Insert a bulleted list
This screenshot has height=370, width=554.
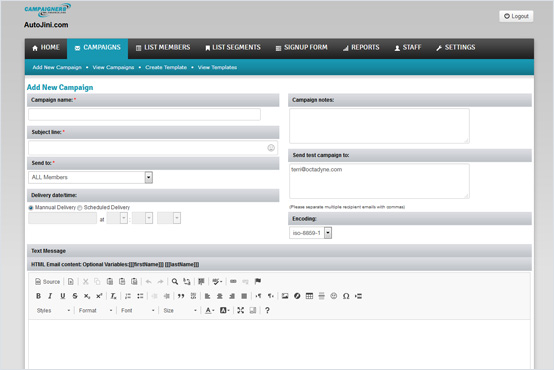point(140,296)
